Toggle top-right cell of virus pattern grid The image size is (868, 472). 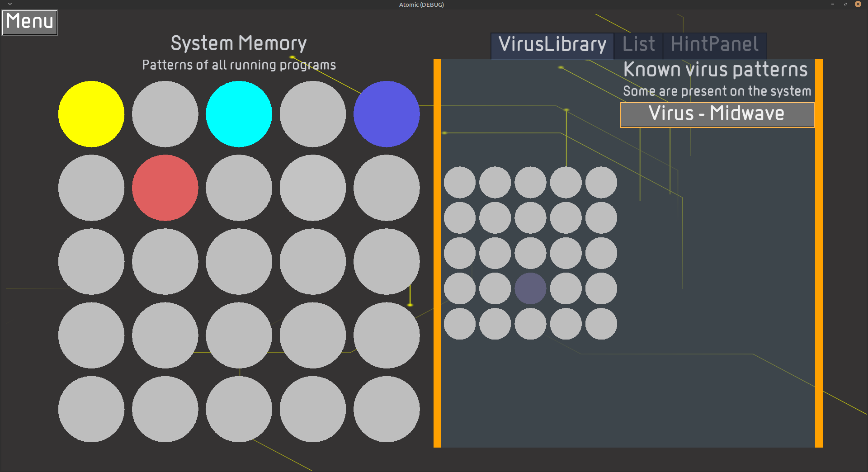(x=601, y=182)
